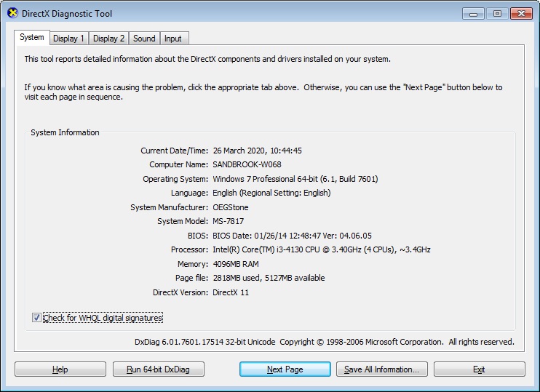Image resolution: width=540 pixels, height=392 pixels.
Task: Click the Current Date/Time label
Action: 174,151
